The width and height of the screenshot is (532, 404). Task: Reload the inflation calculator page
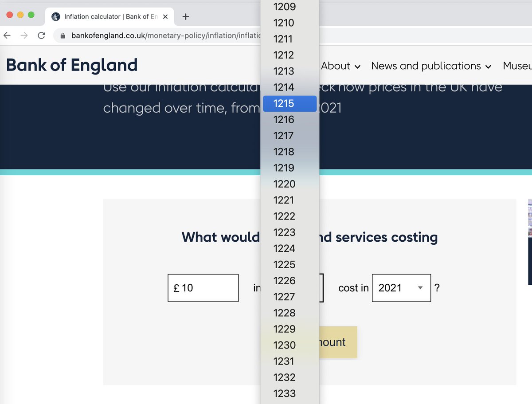[x=41, y=35]
